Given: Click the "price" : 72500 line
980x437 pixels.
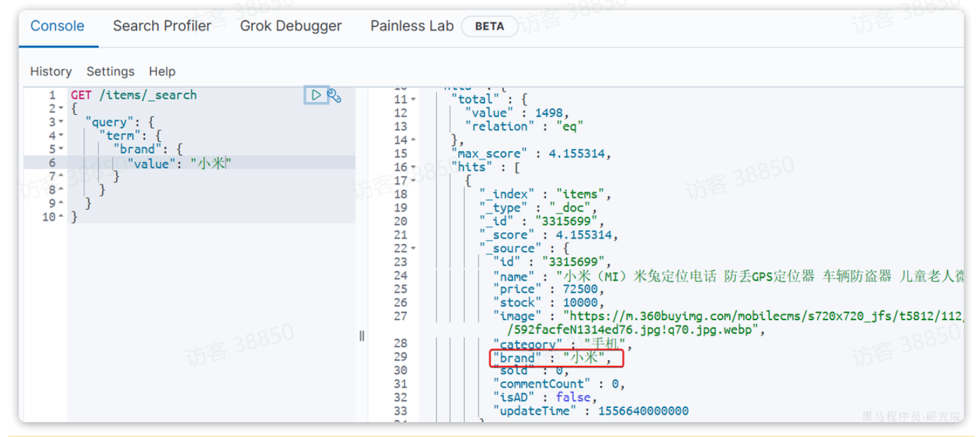Looking at the screenshot, I should tap(548, 290).
